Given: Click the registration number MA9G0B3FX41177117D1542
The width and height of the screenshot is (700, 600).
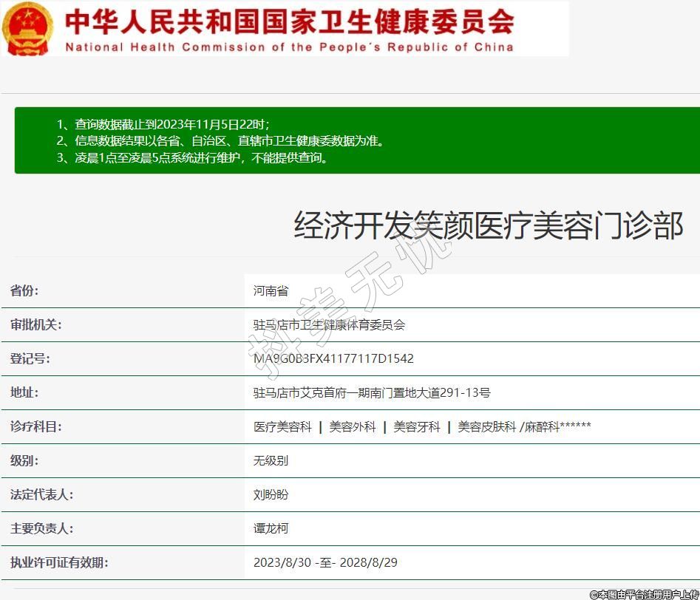Looking at the screenshot, I should [333, 358].
